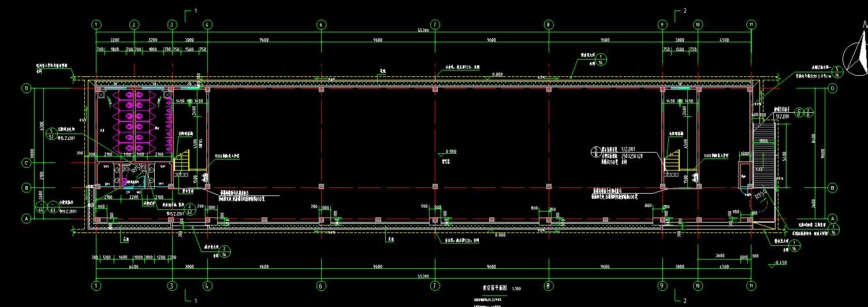Click axis bubble 7 at the top
This screenshot has width=868, height=307.
click(435, 25)
